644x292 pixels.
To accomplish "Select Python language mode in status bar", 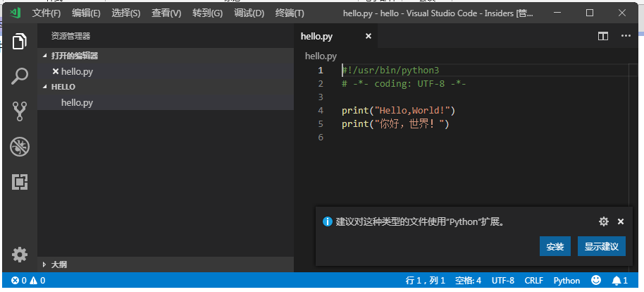I will [566, 281].
